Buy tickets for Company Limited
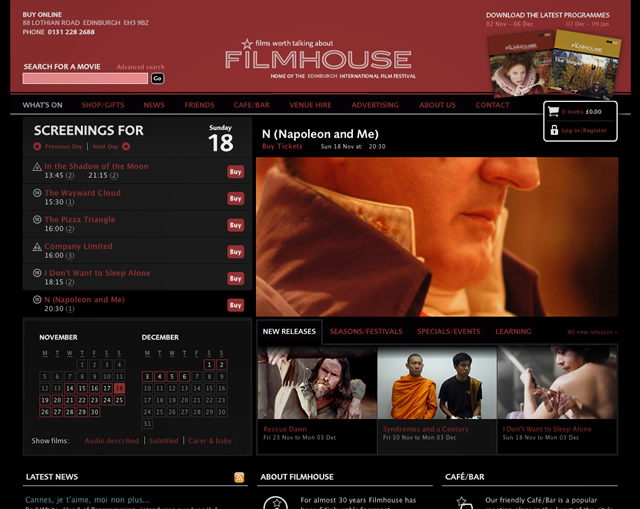Image resolution: width=640 pixels, height=509 pixels. [236, 252]
